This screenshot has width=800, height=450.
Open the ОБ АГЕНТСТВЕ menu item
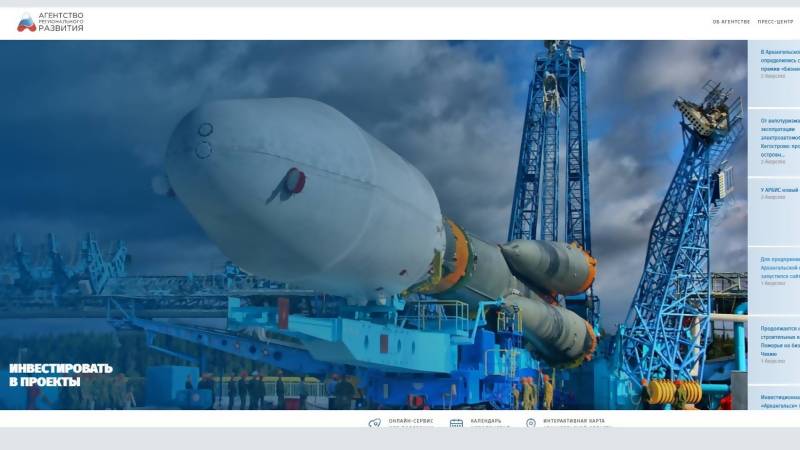point(731,21)
